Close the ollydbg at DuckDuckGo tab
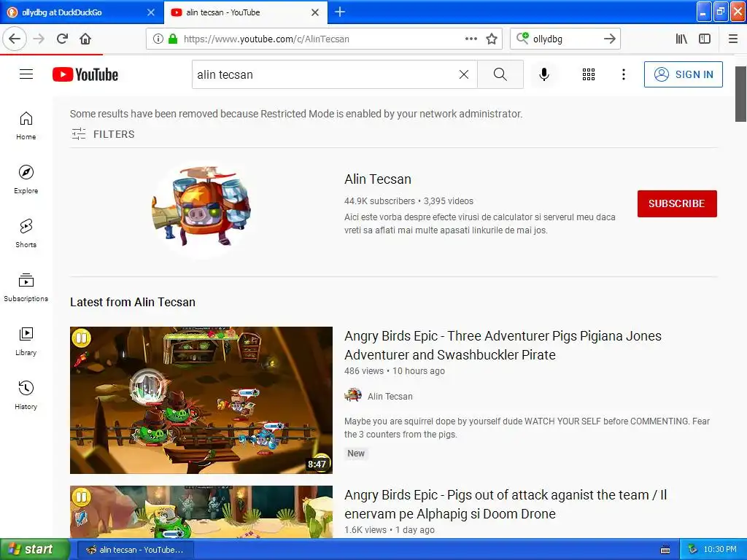747x560 pixels. (151, 12)
